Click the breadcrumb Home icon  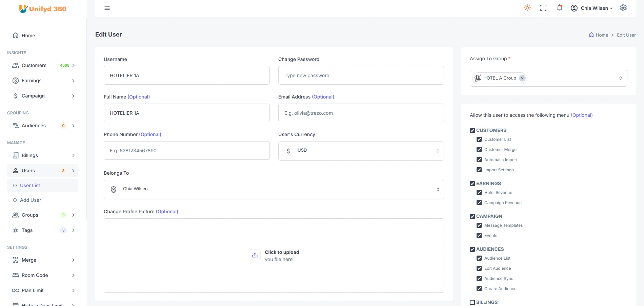pyautogui.click(x=591, y=35)
